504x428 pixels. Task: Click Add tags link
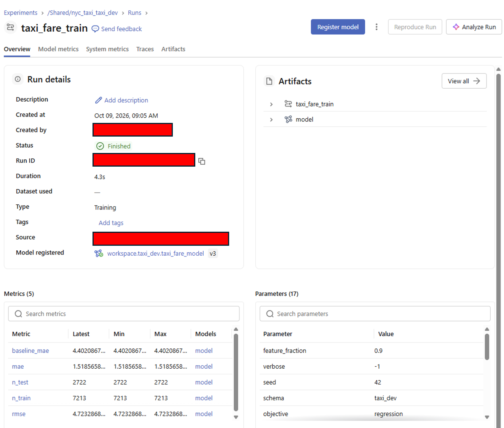click(111, 223)
